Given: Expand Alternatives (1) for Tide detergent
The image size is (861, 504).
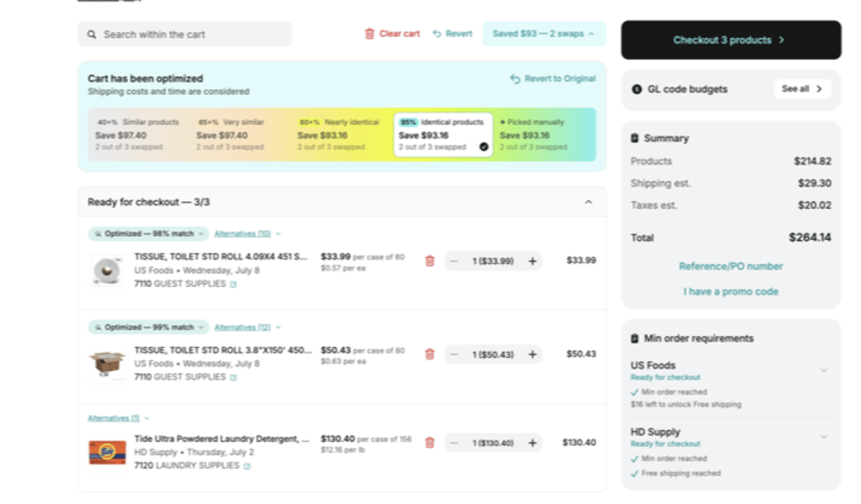Looking at the screenshot, I should pyautogui.click(x=118, y=418).
